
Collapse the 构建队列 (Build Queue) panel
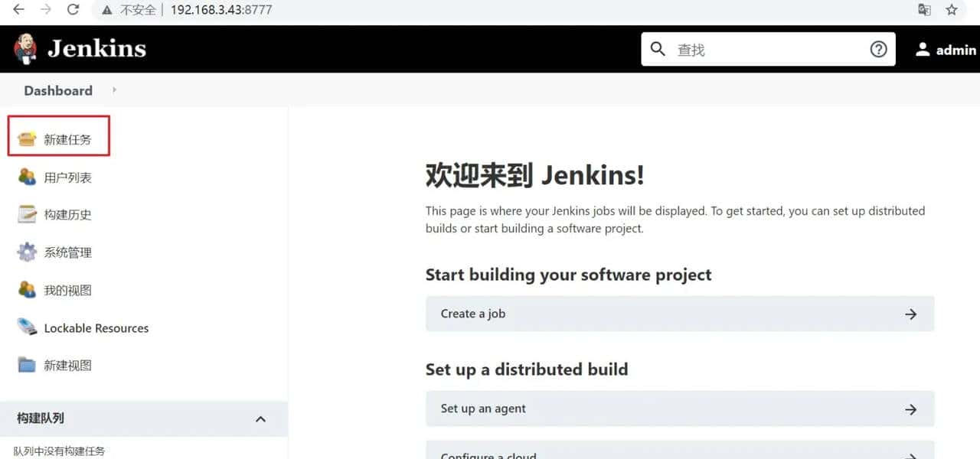[x=260, y=418]
